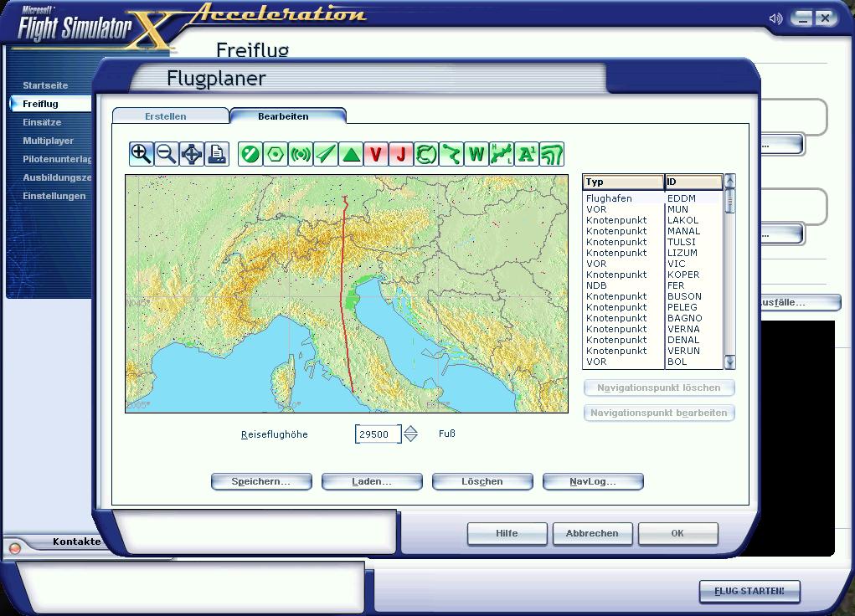This screenshot has height=616, width=855.
Task: Click the waypoint list scrollbar thumb
Action: 730,201
